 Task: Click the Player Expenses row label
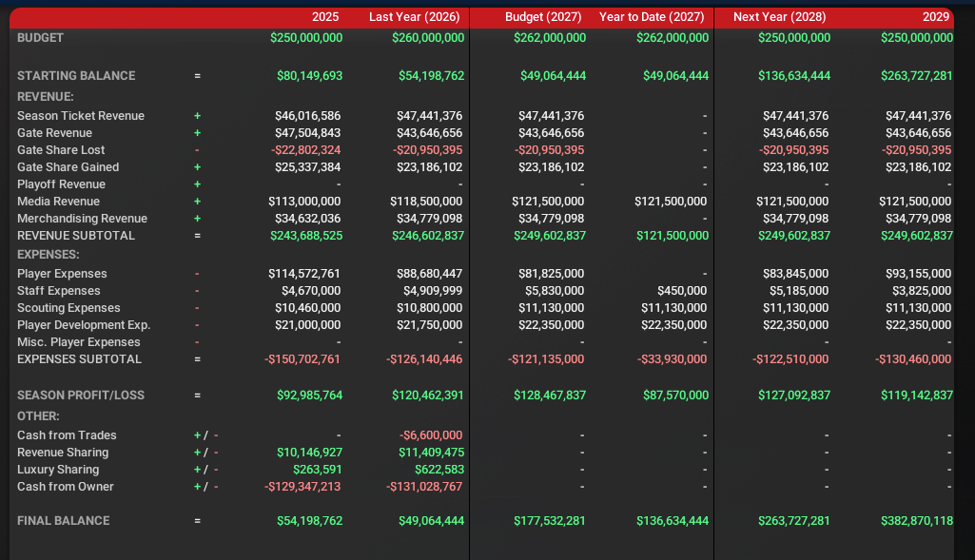point(62,274)
